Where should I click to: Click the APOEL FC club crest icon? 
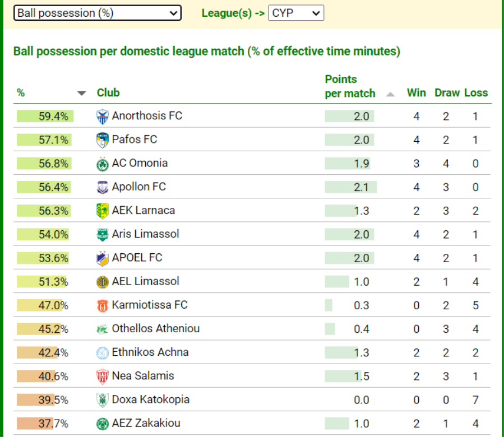pos(102,258)
